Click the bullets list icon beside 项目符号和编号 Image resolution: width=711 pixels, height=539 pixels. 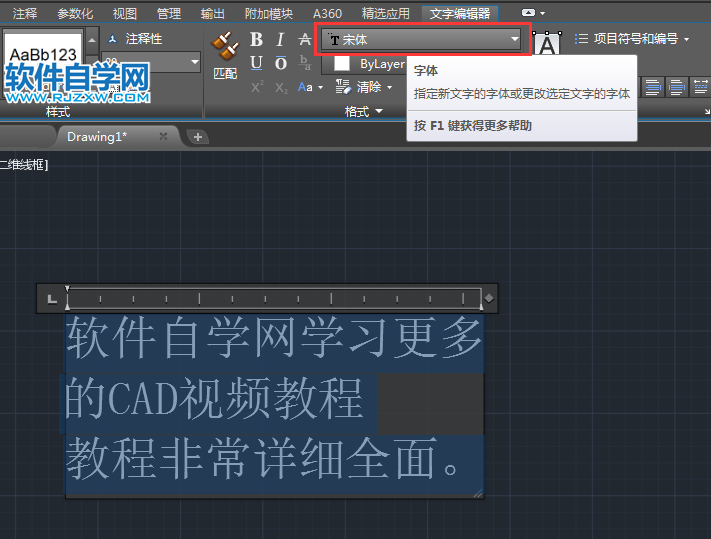581,39
